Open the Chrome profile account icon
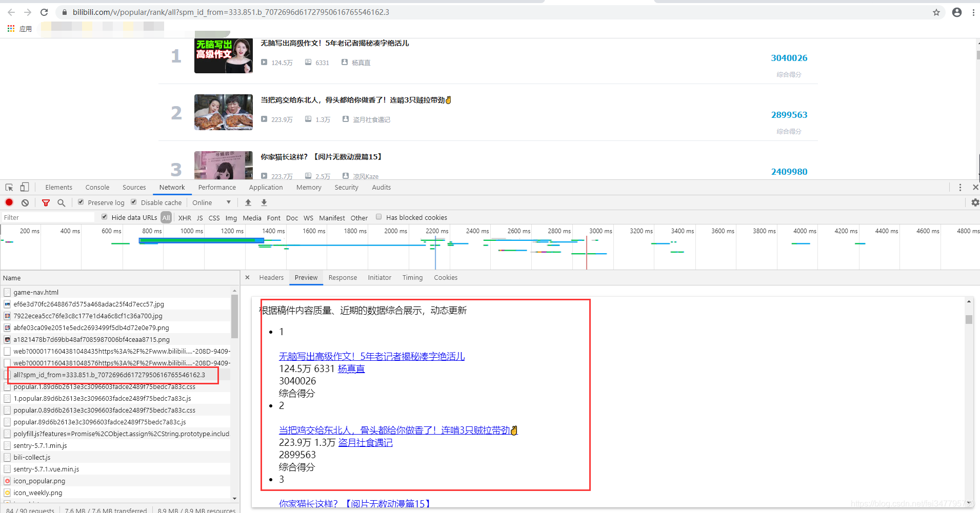The width and height of the screenshot is (980, 513). pyautogui.click(x=957, y=12)
